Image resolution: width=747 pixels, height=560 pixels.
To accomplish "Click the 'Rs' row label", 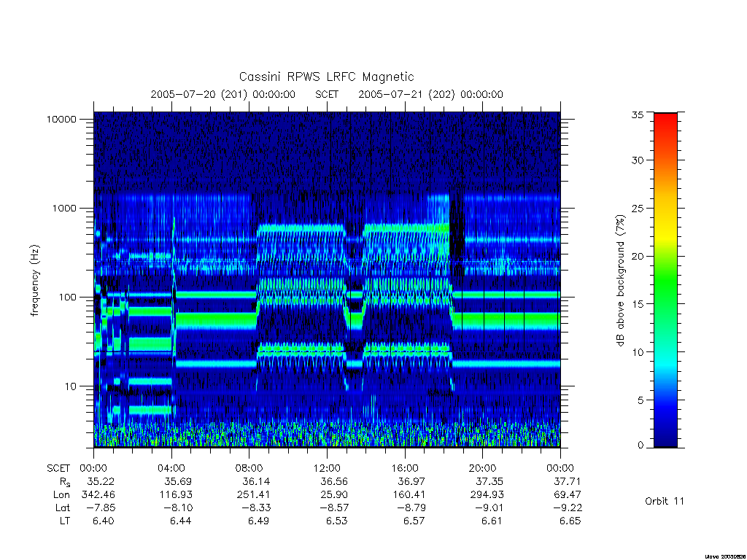I will (65, 483).
